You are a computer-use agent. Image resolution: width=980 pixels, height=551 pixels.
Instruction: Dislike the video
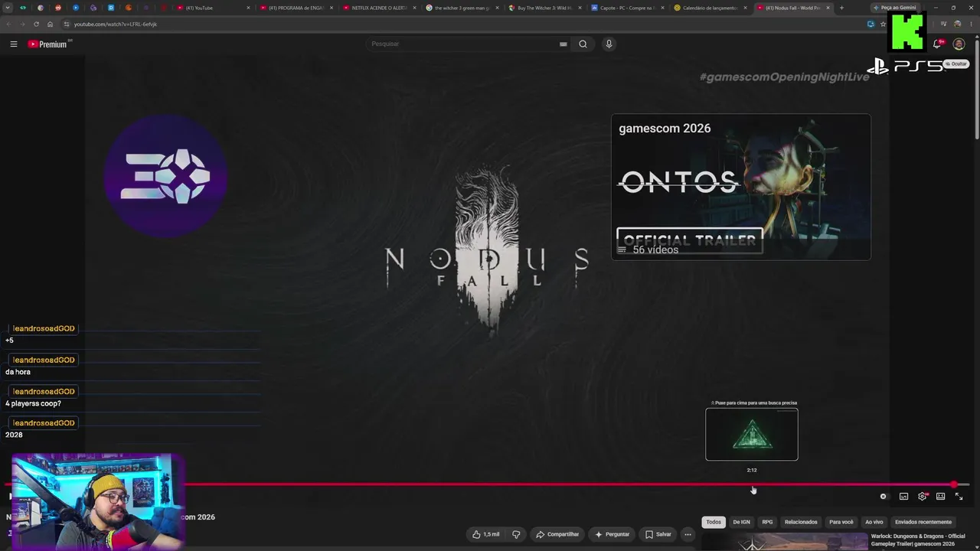pos(516,534)
